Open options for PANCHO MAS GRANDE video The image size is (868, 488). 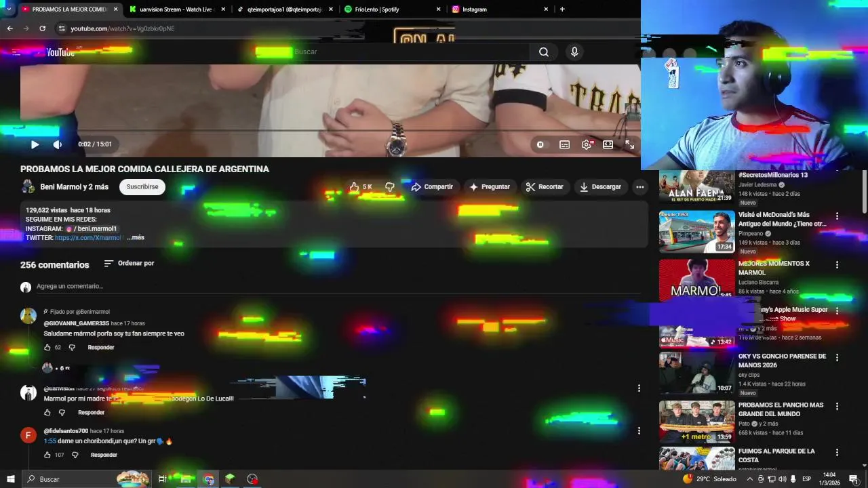tap(837, 406)
